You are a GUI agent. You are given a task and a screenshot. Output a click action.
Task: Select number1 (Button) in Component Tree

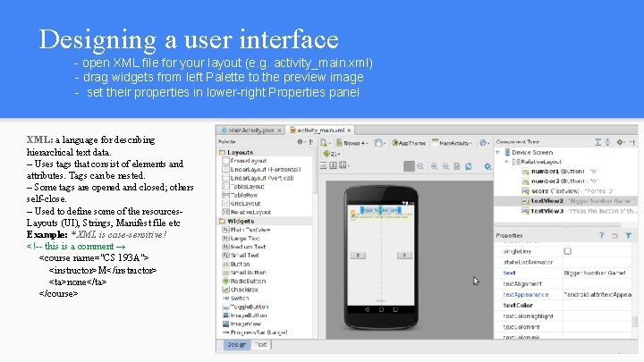(559, 171)
